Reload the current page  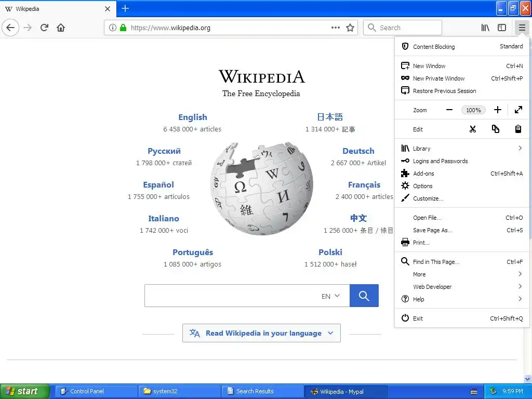coord(44,28)
